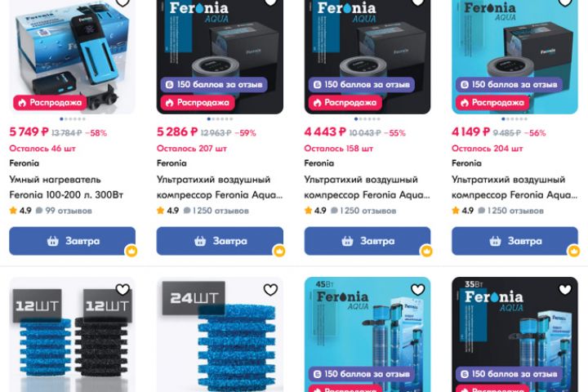Open the Feronia brand link under 5 286 ₽
The height and width of the screenshot is (392, 588).
pyautogui.click(x=171, y=163)
